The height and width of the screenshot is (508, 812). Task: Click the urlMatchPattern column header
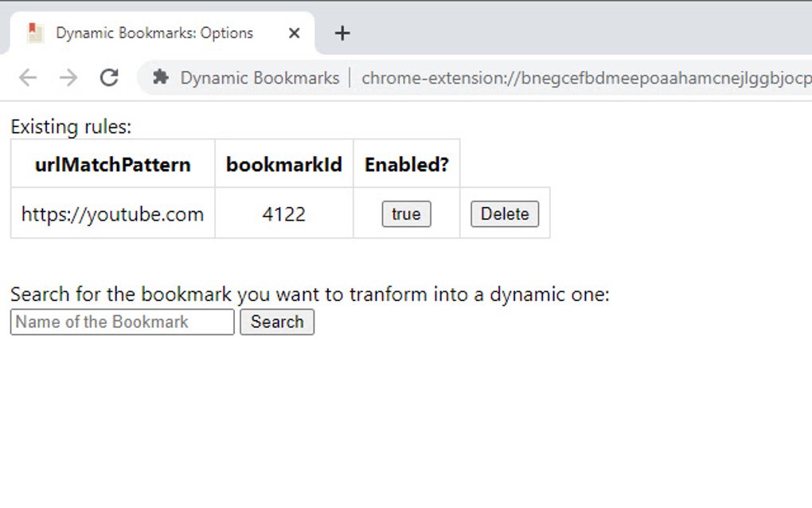pyautogui.click(x=111, y=164)
